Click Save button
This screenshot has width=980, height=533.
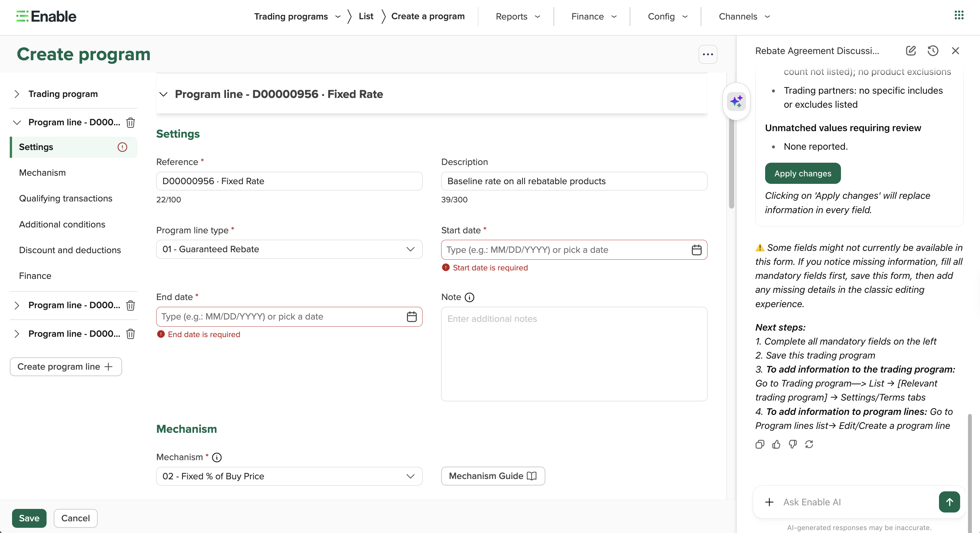click(x=29, y=518)
